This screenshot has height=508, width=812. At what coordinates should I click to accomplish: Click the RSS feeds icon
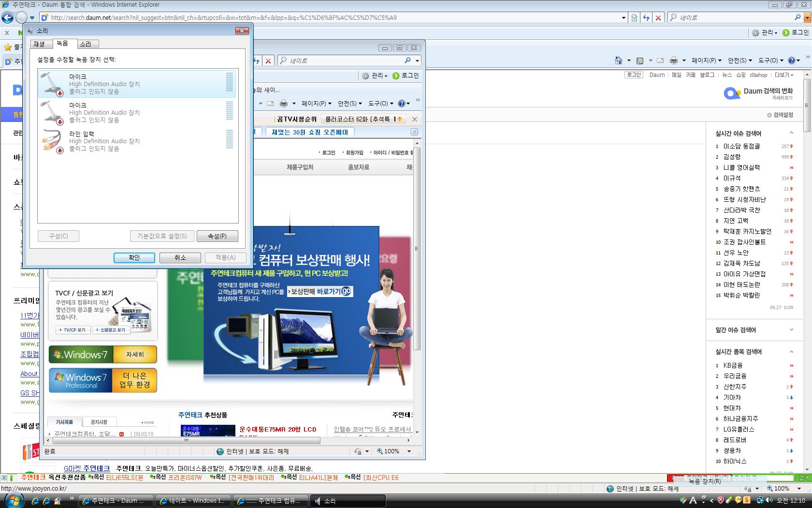(640, 60)
